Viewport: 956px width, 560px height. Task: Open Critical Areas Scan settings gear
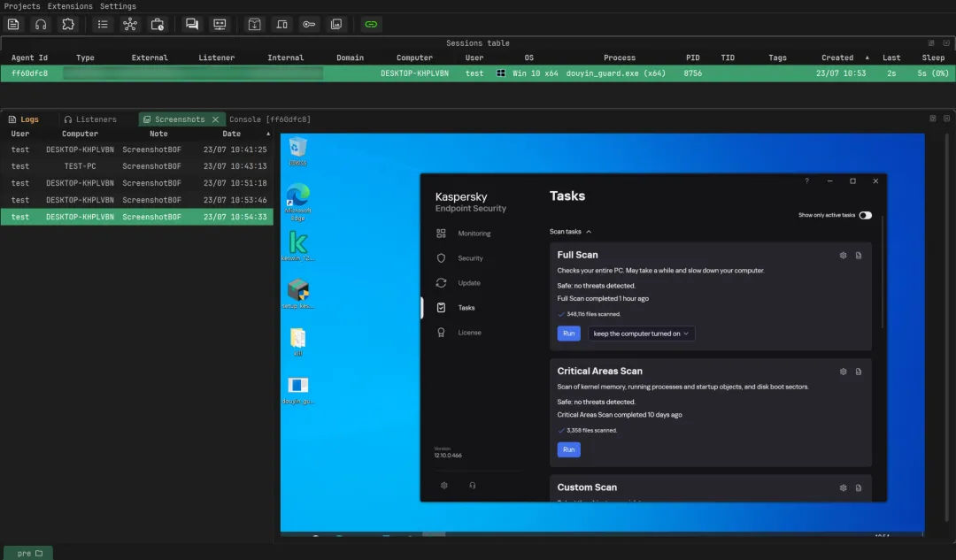844,372
